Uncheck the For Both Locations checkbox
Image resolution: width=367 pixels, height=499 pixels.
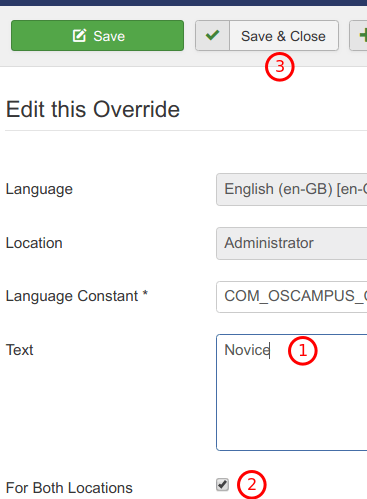222,484
